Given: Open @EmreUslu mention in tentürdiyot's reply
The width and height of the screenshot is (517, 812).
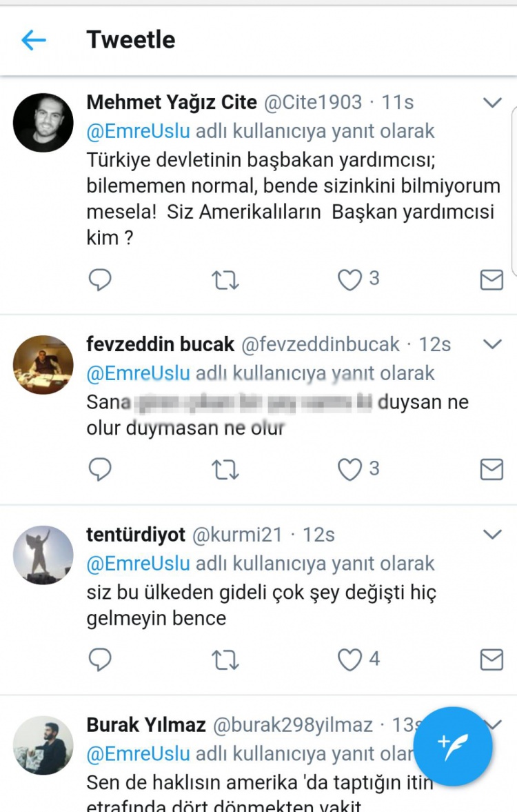Looking at the screenshot, I should 138,563.
